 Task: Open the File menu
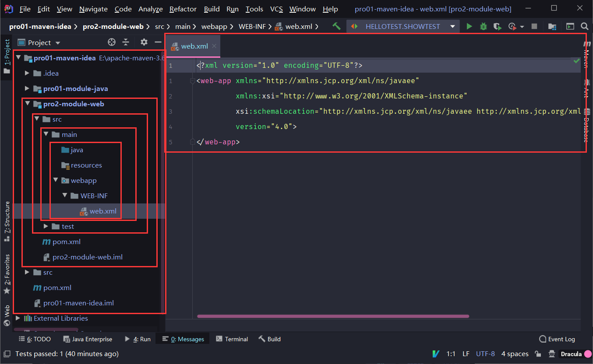pos(25,9)
